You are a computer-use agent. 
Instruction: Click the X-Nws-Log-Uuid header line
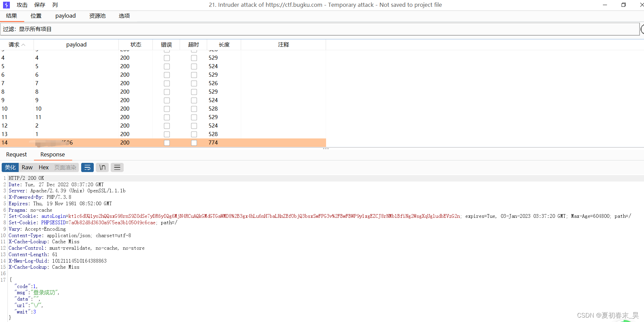point(57,261)
